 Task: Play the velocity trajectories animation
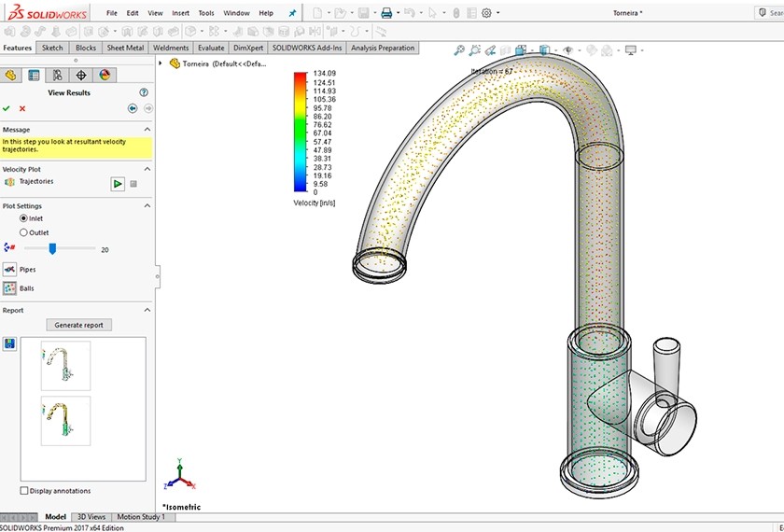118,184
